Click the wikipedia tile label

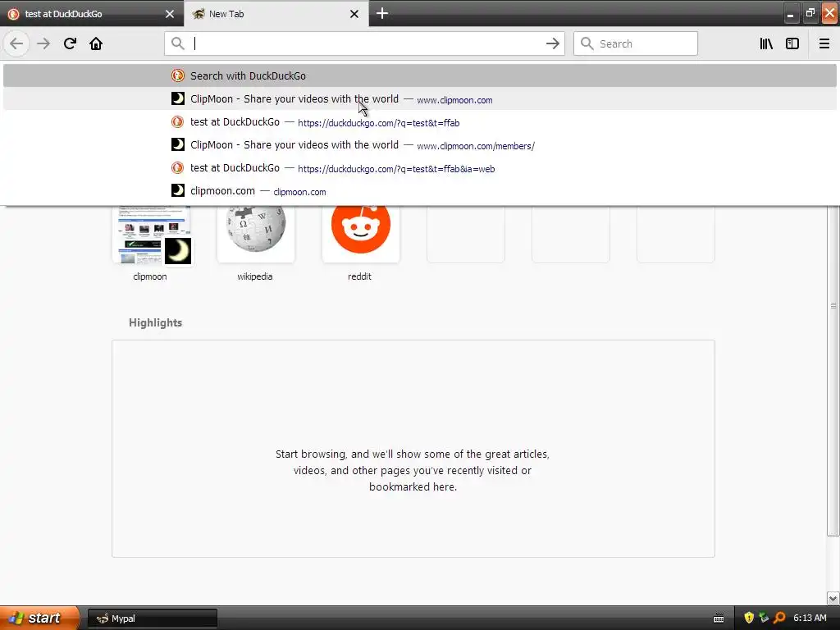coord(255,276)
